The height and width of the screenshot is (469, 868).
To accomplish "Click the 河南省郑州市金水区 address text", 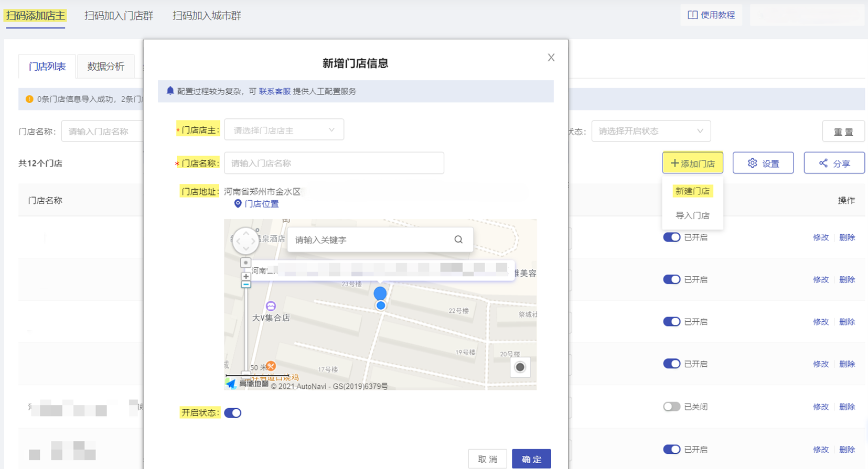I will coord(262,192).
